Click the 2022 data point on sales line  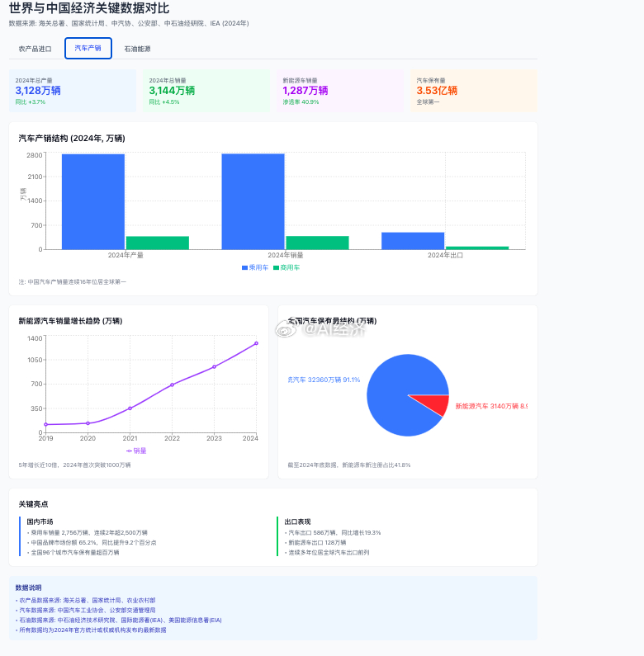click(172, 385)
